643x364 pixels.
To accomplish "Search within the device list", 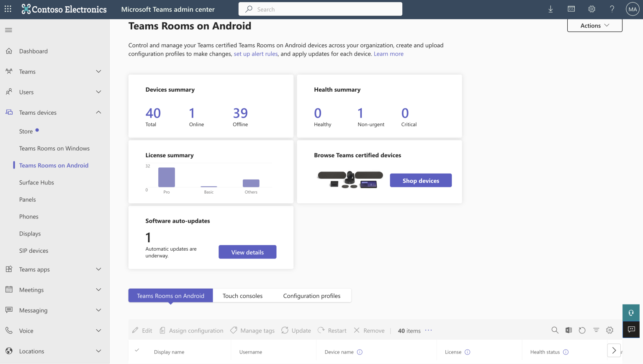I will pos(555,330).
